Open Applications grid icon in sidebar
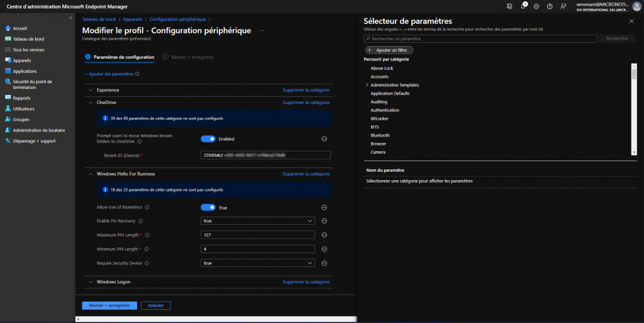The width and height of the screenshot is (644, 323). pos(8,71)
